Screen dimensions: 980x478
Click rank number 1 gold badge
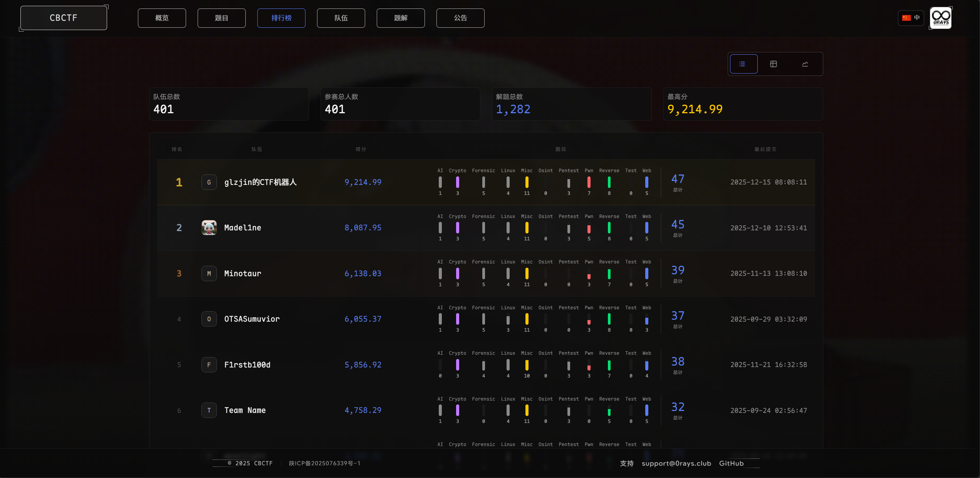pos(179,182)
